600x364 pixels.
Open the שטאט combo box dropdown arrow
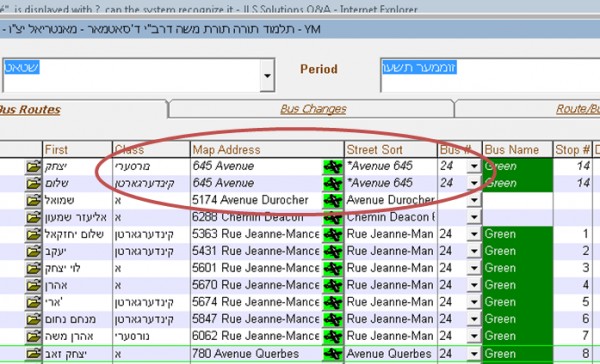267,75
